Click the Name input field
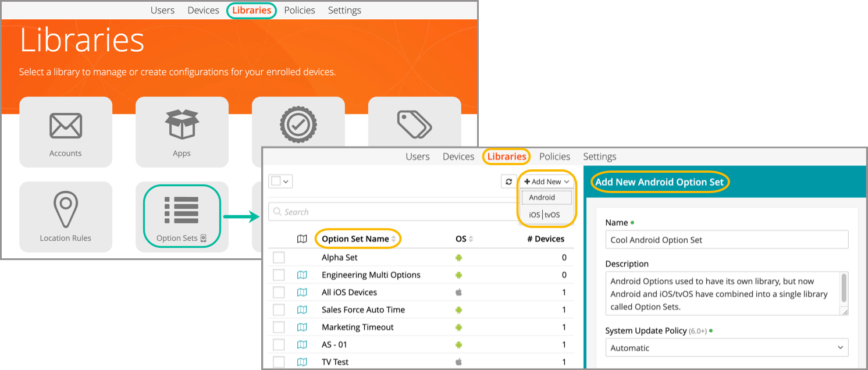This screenshot has height=370, width=868. (x=726, y=240)
